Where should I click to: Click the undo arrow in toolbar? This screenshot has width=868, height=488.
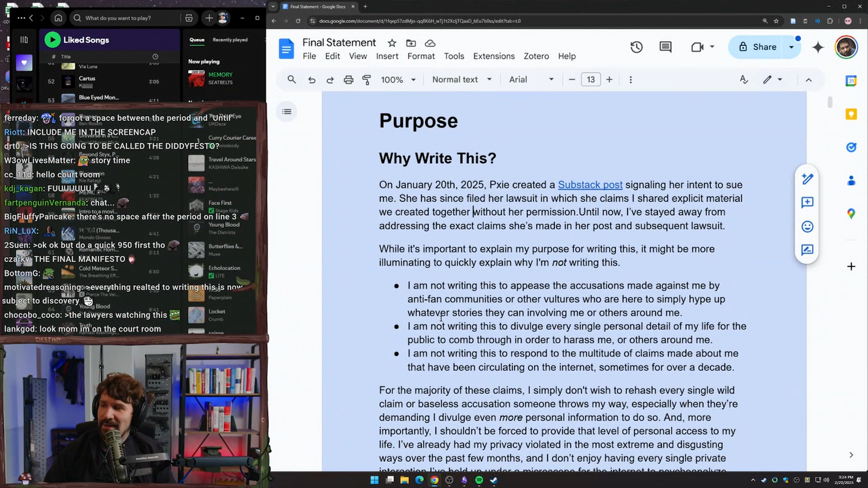[x=311, y=80]
